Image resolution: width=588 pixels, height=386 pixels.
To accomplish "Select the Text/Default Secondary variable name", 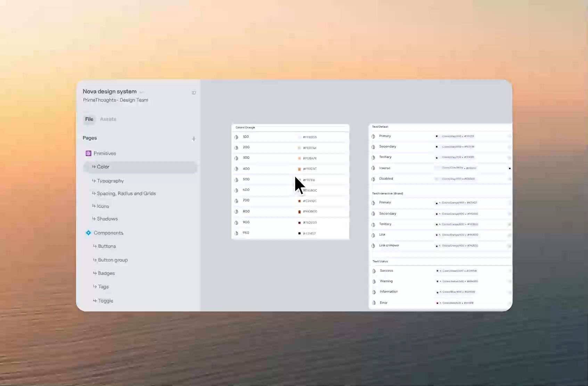I will tap(387, 146).
